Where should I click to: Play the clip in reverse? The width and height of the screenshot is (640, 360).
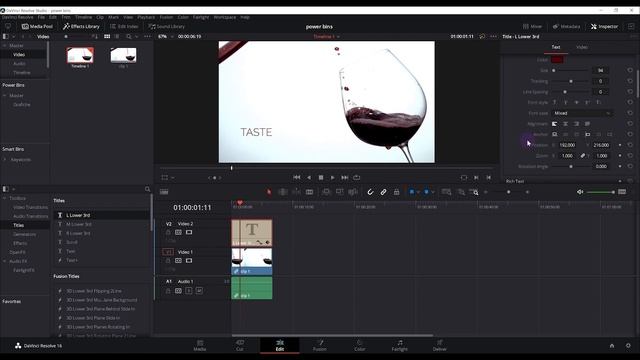[309, 178]
